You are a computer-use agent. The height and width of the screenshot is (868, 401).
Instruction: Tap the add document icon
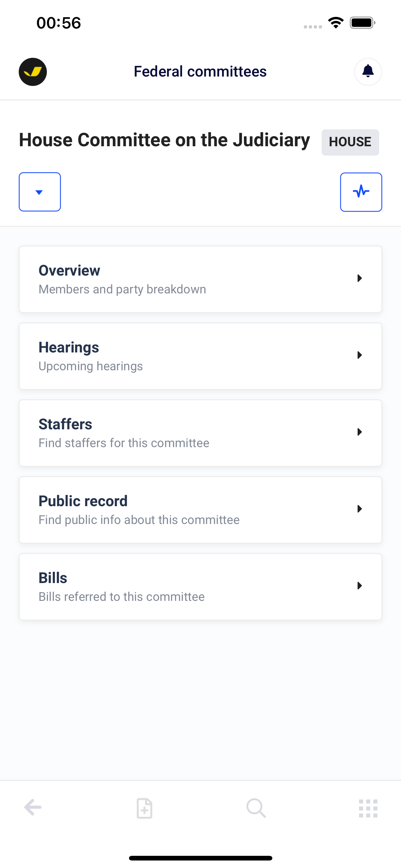[x=144, y=808]
